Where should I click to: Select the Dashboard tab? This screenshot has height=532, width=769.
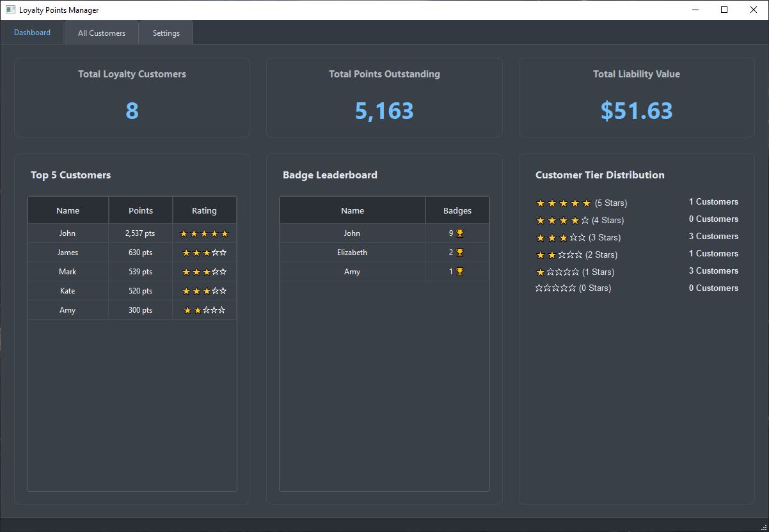pyautogui.click(x=32, y=33)
